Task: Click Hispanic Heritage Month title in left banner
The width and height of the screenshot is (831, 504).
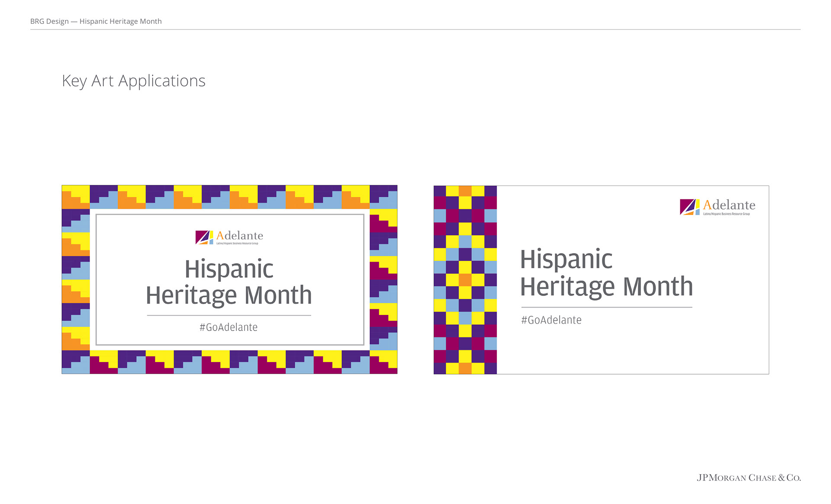Action: click(x=229, y=282)
